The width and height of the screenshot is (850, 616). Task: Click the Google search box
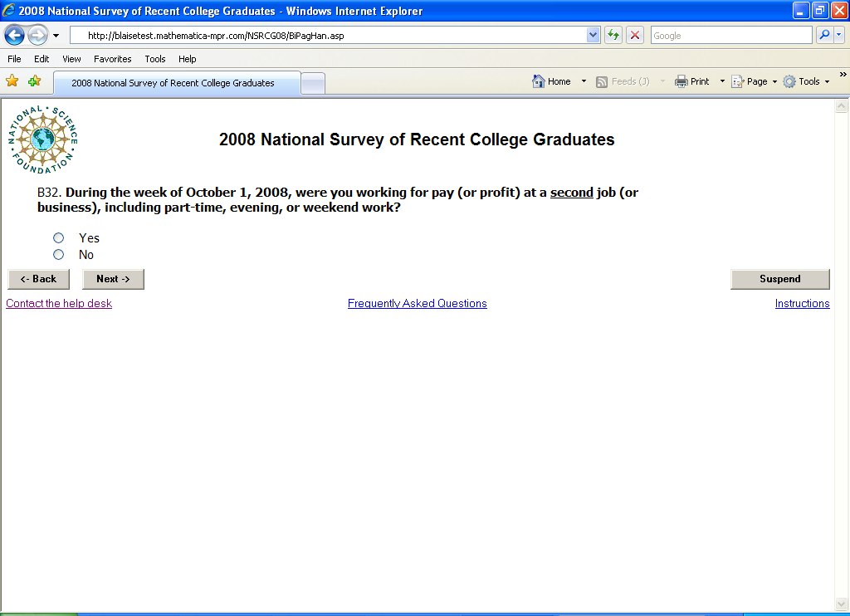731,35
